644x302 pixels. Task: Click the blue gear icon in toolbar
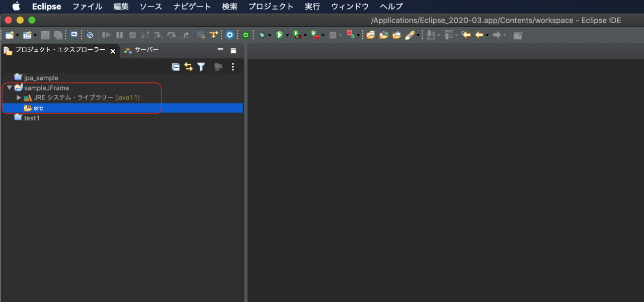coord(230,35)
